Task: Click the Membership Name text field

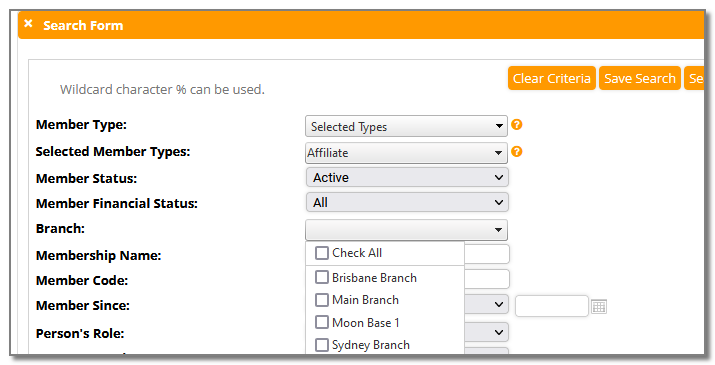Action: click(x=487, y=254)
